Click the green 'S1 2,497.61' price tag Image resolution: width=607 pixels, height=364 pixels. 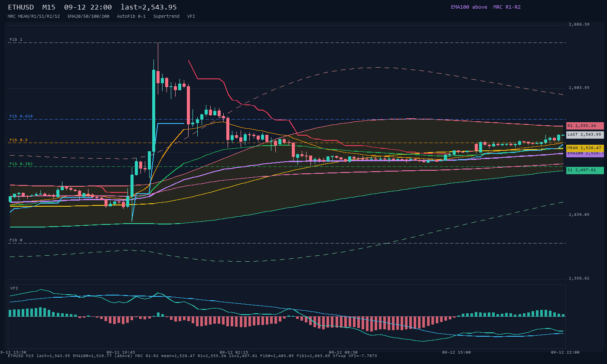tap(585, 170)
